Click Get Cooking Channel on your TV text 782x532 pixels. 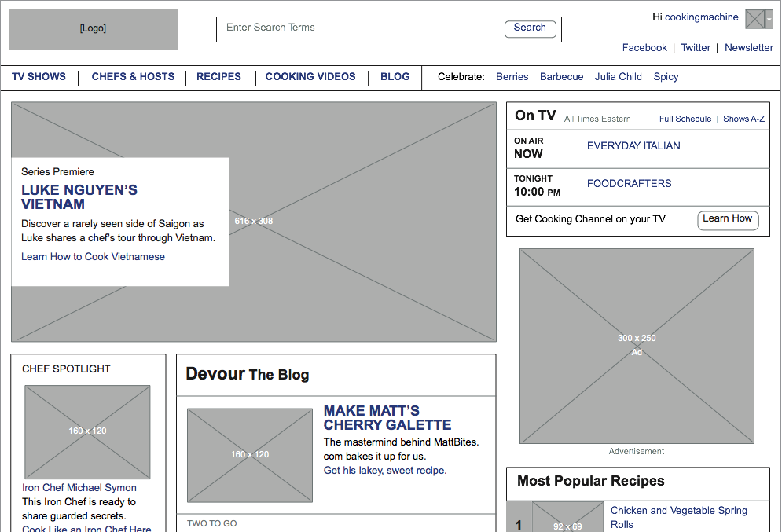coord(590,219)
